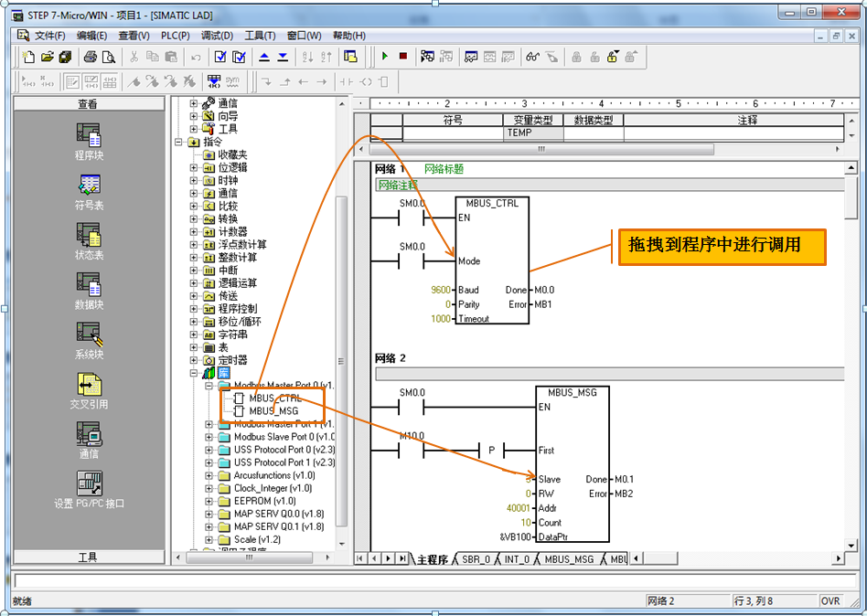
Task: Click the 网络注释 comment field
Action: pyautogui.click(x=610, y=185)
